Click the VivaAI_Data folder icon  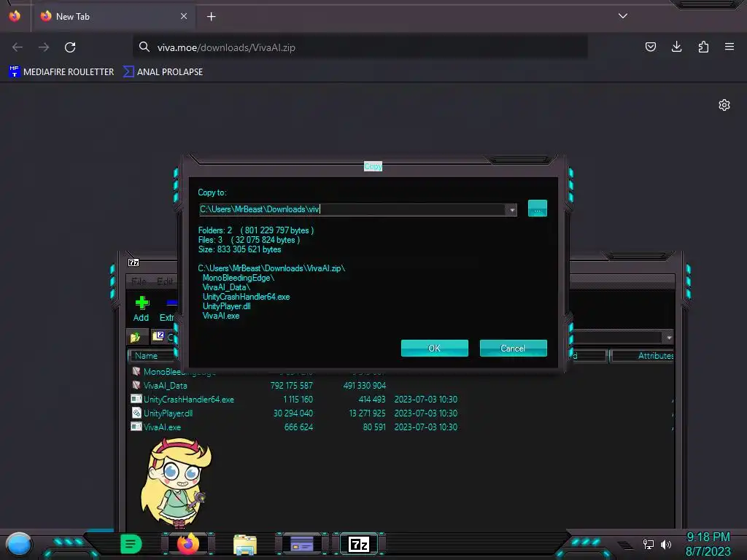tap(136, 385)
